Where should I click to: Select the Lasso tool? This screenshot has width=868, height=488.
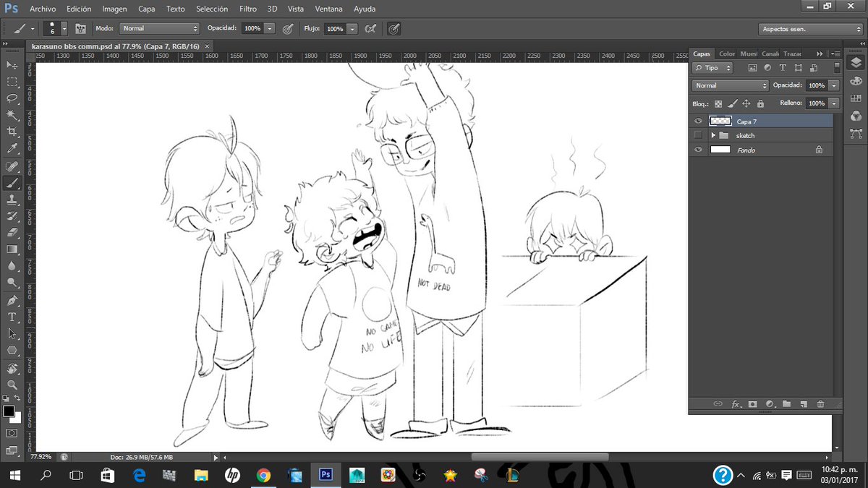coord(12,98)
